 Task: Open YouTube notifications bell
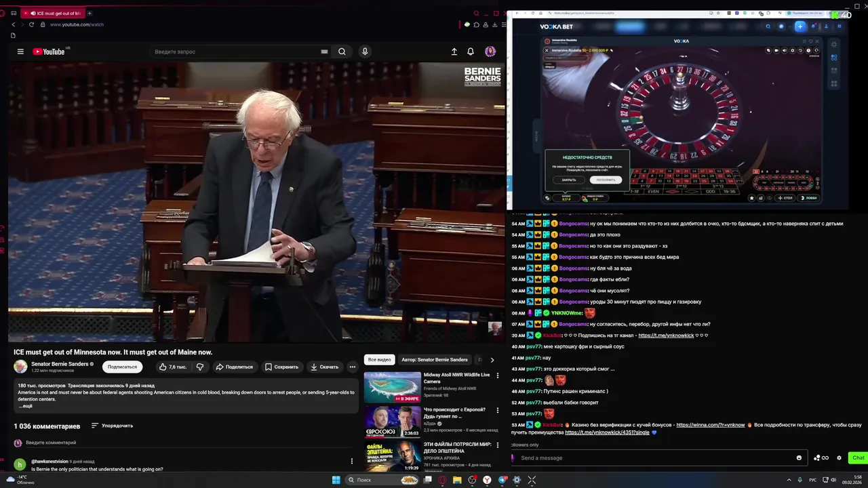click(471, 52)
